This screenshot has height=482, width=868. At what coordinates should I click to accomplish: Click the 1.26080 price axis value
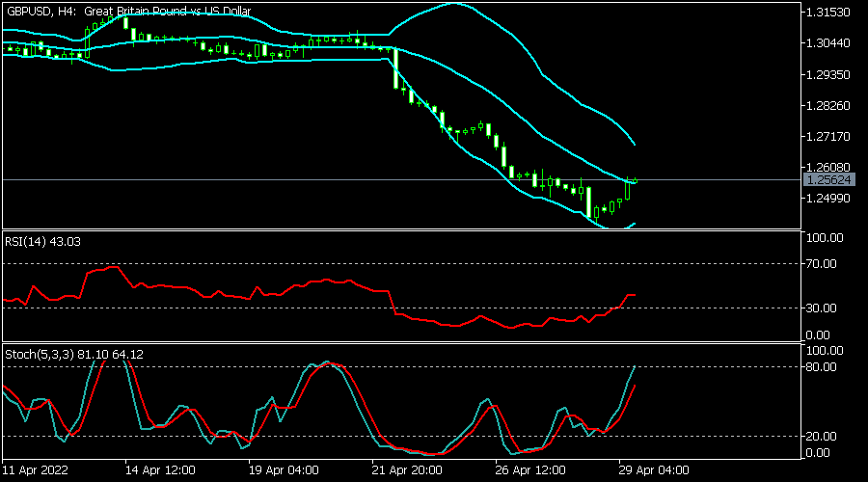[x=828, y=168]
